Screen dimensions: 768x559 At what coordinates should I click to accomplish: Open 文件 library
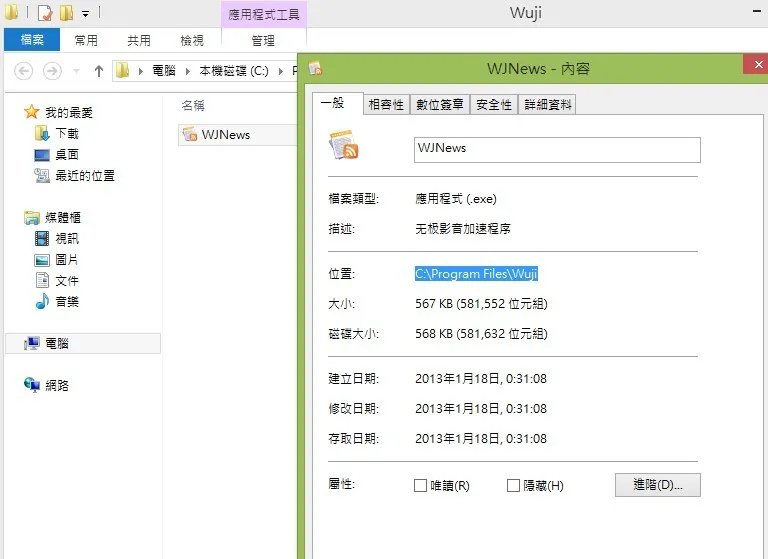tap(67, 281)
